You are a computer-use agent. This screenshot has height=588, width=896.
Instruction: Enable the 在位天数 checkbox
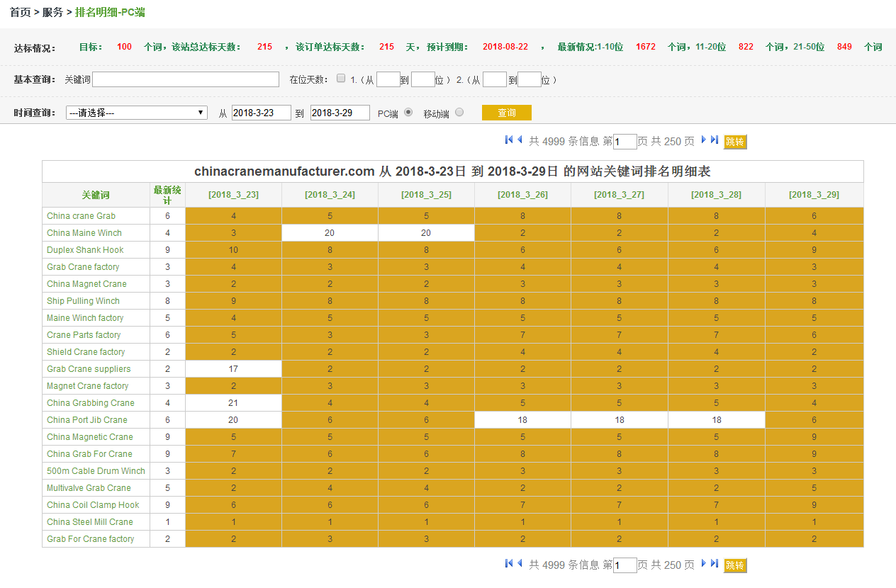tap(341, 79)
